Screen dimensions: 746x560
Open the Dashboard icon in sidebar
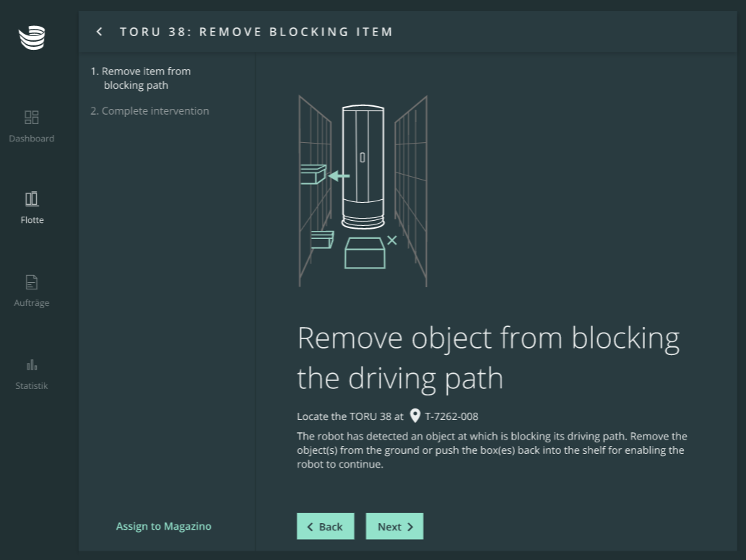click(x=32, y=117)
